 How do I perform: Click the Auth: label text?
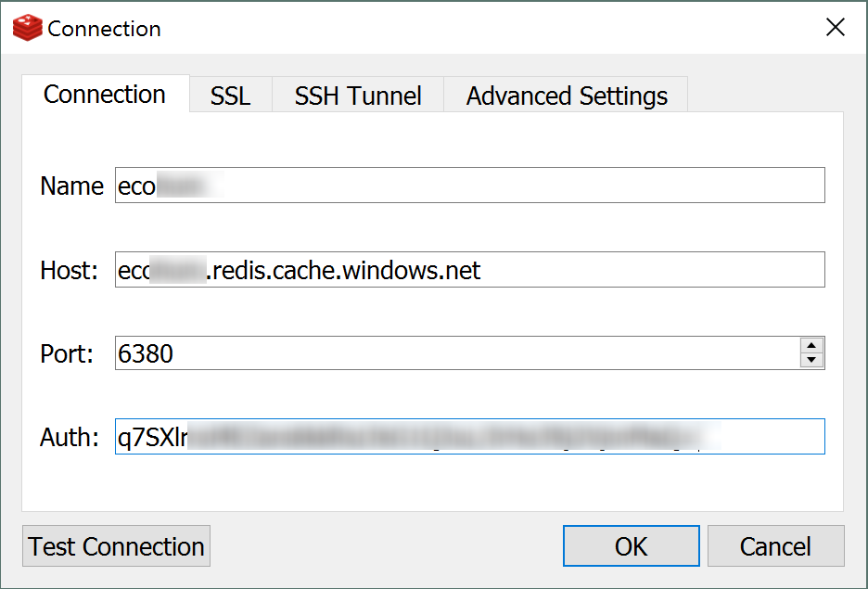[70, 437]
